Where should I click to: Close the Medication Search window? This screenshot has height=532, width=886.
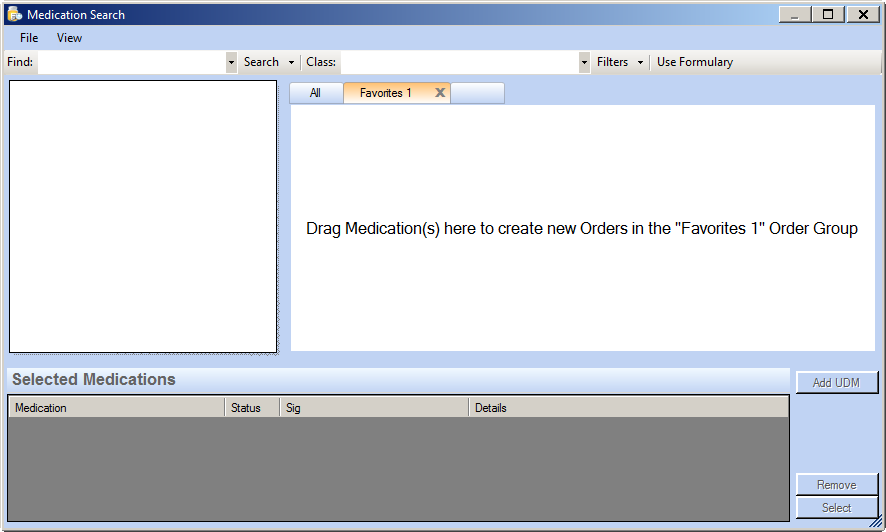coord(863,14)
